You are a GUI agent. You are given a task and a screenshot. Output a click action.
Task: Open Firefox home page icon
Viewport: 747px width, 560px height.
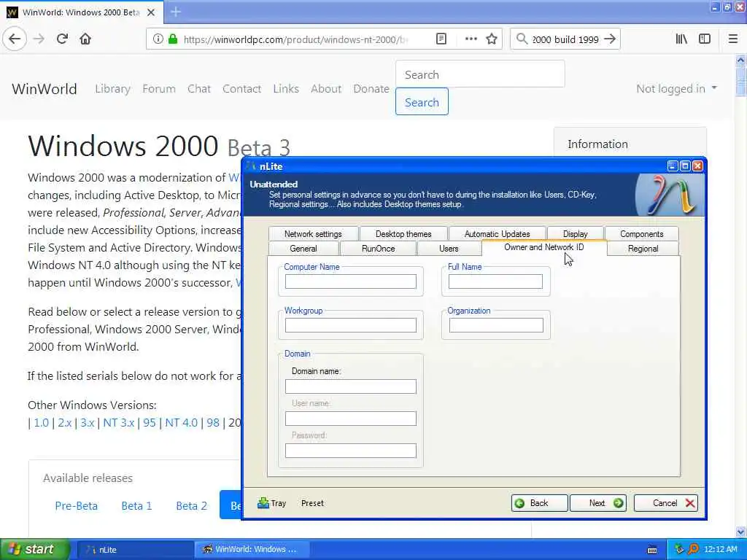click(85, 39)
